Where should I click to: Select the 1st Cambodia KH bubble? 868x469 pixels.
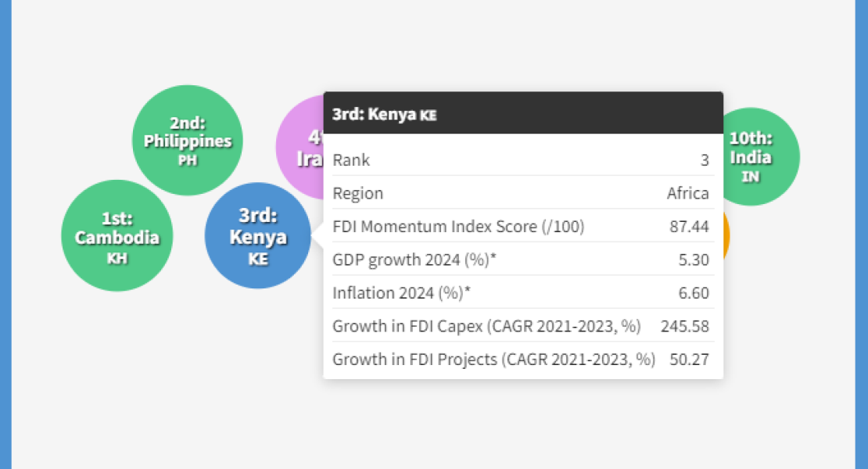coord(117,235)
